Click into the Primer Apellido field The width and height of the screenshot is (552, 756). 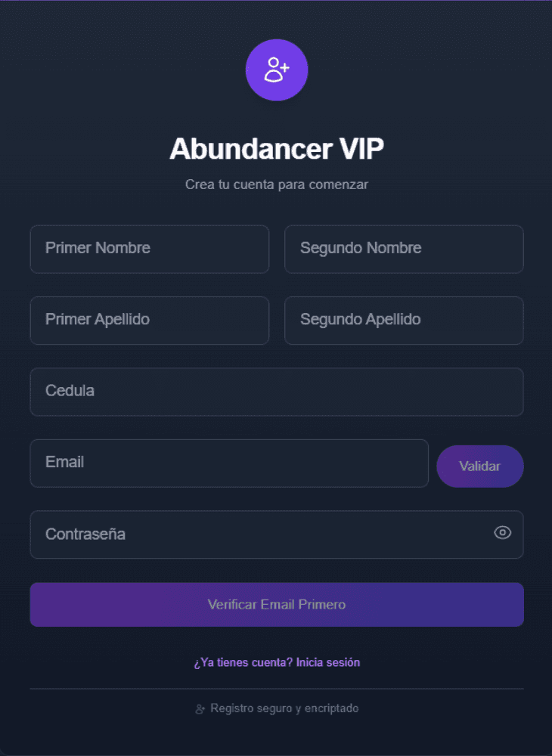(150, 321)
